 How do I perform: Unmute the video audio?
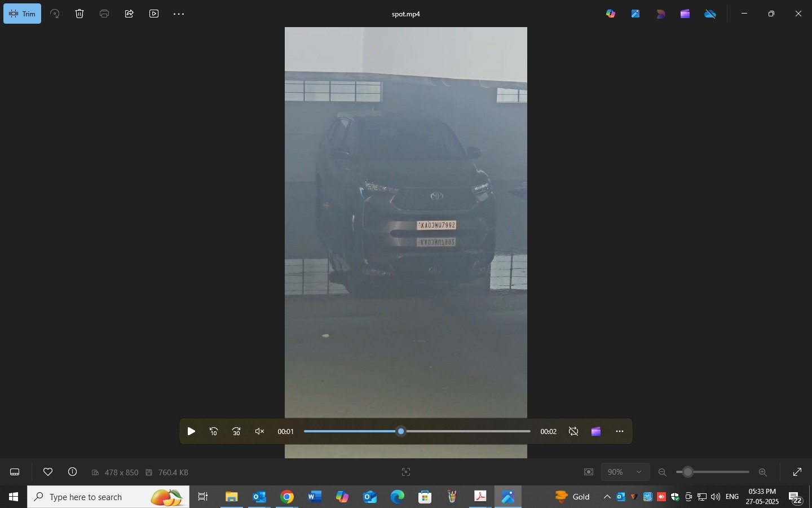click(259, 431)
